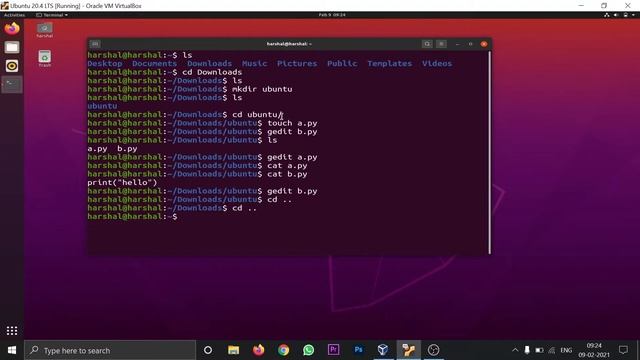Image resolution: width=640 pixels, height=360 pixels.
Task: Click the Ubuntu top bar clock
Action: coord(332,15)
